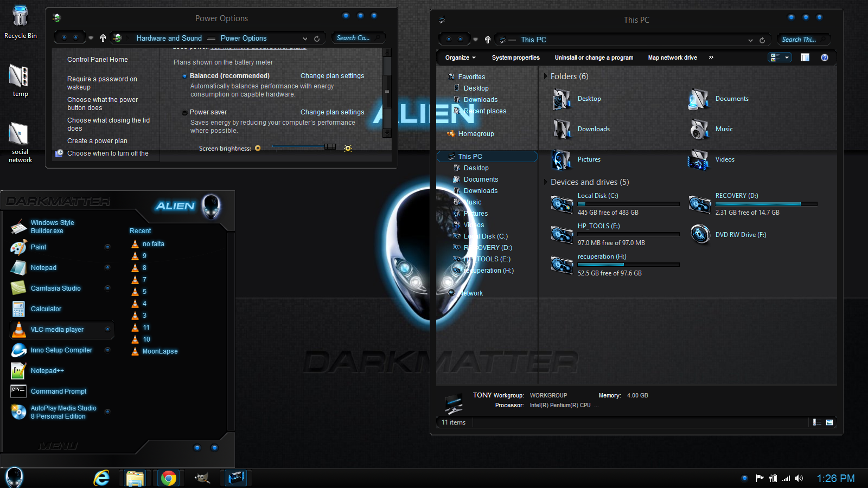Click Create a power plan link

(97, 141)
